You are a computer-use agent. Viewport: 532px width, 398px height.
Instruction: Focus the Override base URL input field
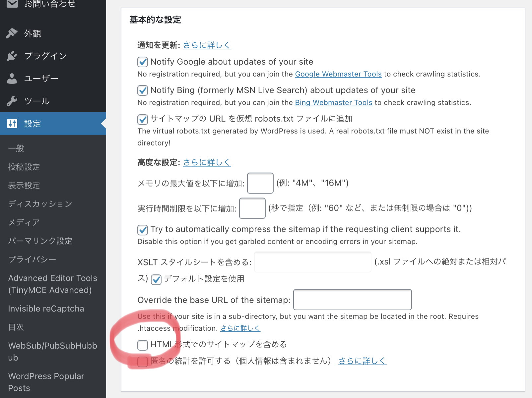coord(352,300)
